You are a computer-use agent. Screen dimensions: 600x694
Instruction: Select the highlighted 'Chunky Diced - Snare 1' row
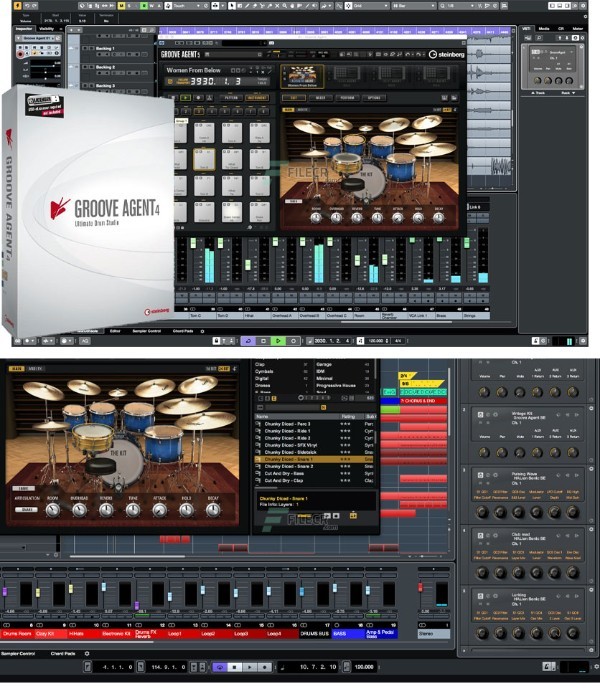(x=315, y=459)
